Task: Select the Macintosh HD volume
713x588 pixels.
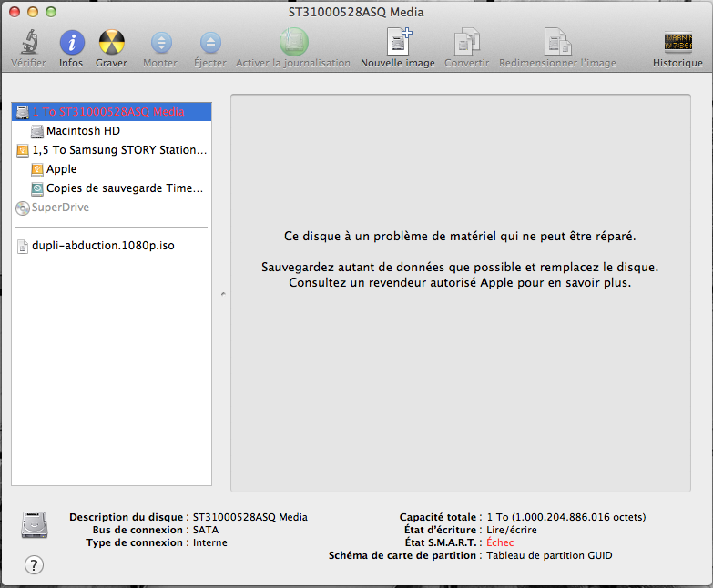Action: coord(111,131)
